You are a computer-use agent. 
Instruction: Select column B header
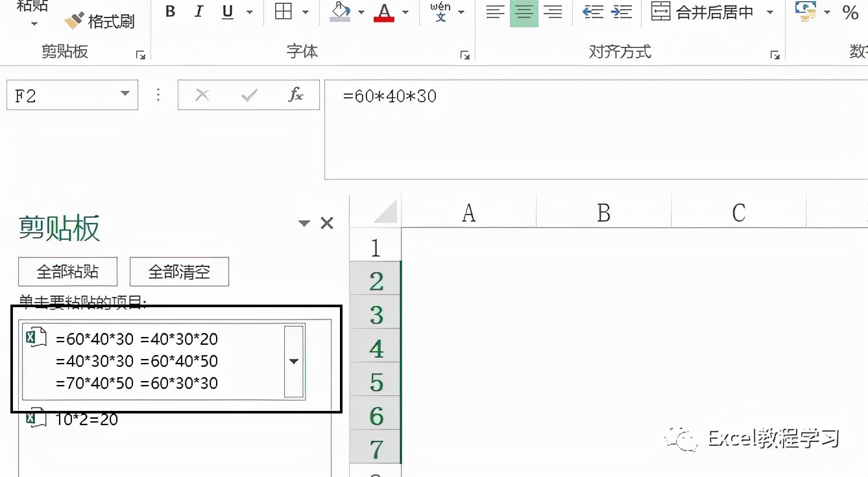[604, 212]
